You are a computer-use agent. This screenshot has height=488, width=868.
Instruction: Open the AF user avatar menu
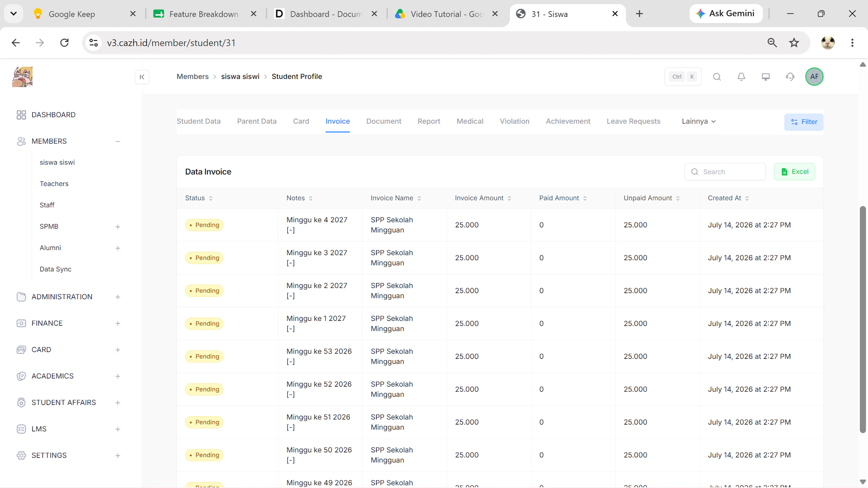tap(814, 77)
